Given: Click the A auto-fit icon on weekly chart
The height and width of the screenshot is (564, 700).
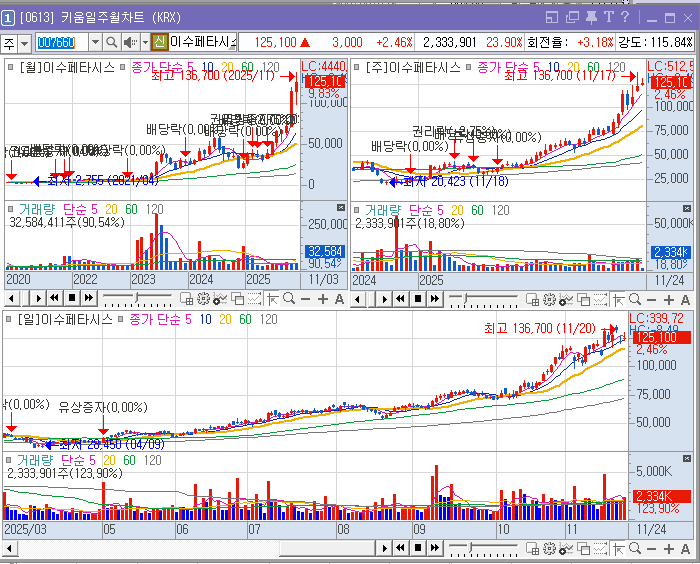Looking at the screenshot, I should 685,300.
